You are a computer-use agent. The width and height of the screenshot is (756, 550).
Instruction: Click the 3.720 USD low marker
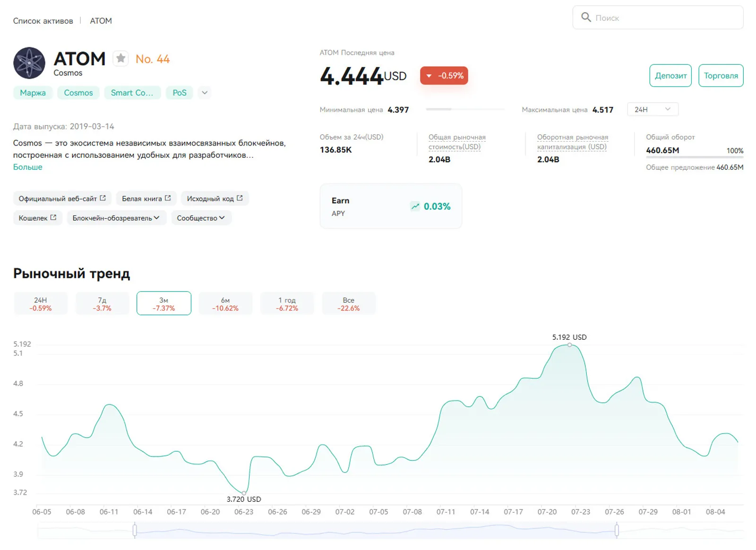click(244, 493)
